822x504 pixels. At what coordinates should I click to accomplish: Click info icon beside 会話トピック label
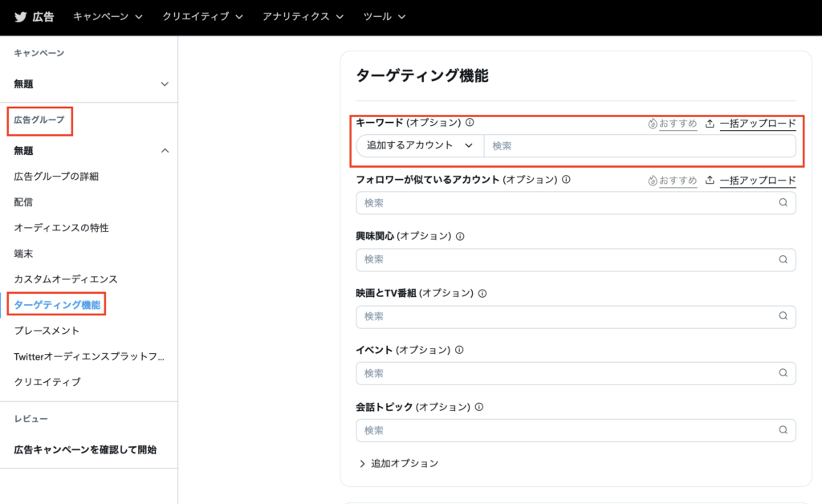[479, 407]
